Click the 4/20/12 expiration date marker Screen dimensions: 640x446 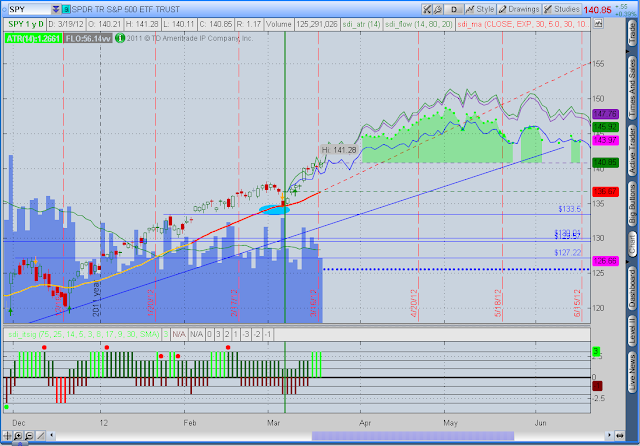tap(414, 303)
